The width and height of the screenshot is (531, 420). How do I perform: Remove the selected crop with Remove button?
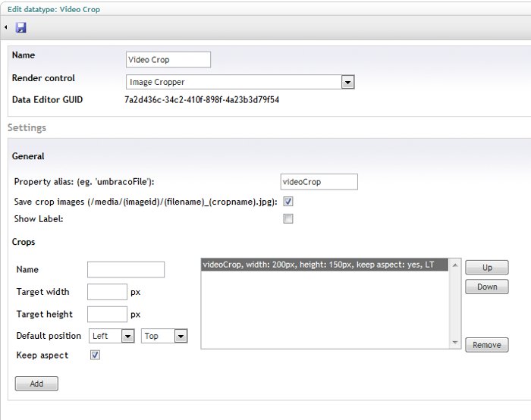click(486, 345)
